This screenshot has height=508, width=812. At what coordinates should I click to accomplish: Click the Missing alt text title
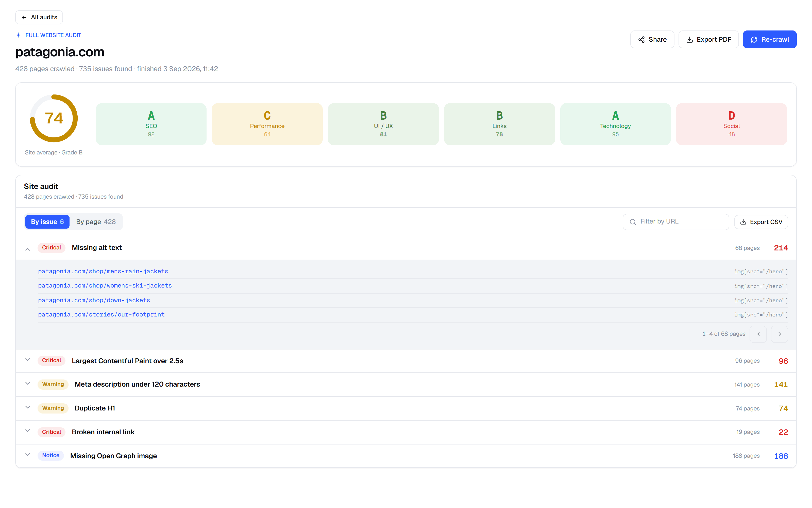point(97,248)
